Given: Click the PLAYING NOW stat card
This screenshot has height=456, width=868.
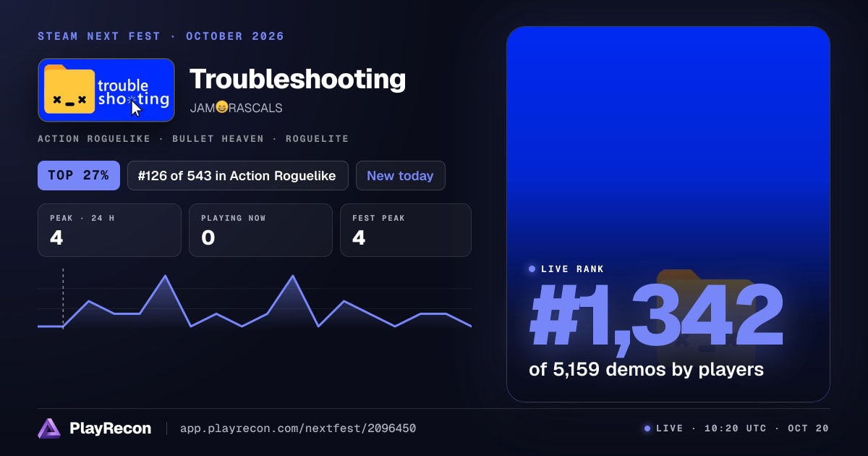Looking at the screenshot, I should [260, 230].
